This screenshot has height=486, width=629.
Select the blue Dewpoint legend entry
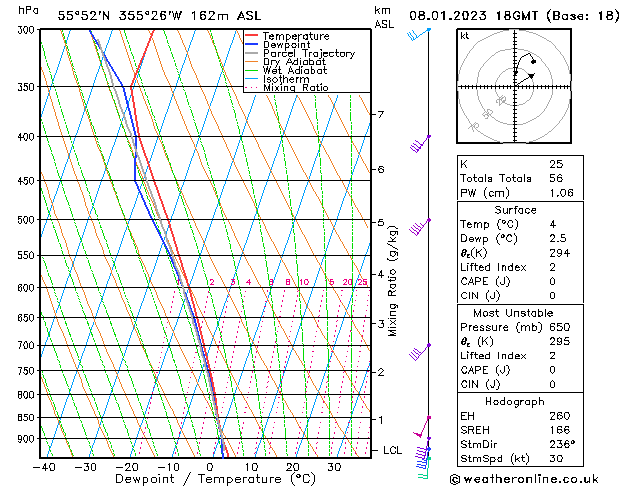click(x=278, y=45)
